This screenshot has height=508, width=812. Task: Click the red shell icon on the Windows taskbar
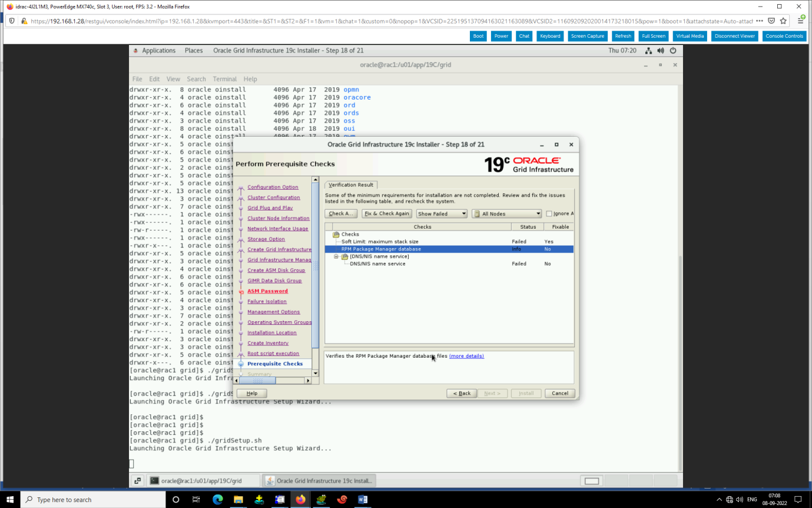coord(342,499)
